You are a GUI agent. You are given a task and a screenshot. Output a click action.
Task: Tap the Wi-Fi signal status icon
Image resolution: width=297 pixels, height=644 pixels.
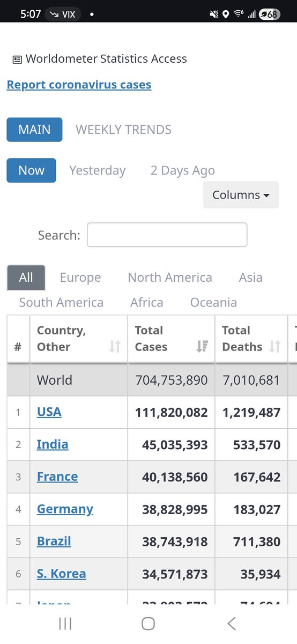pyautogui.click(x=239, y=14)
